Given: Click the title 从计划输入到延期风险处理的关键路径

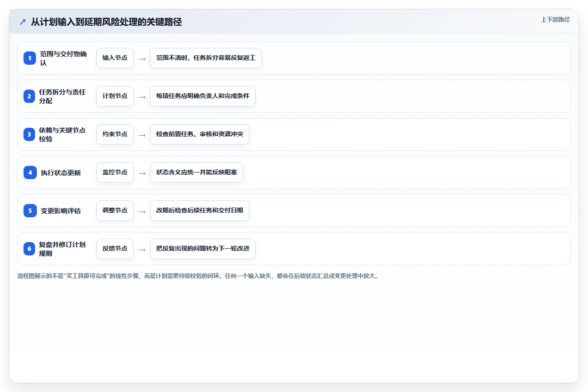Looking at the screenshot, I should point(107,22).
